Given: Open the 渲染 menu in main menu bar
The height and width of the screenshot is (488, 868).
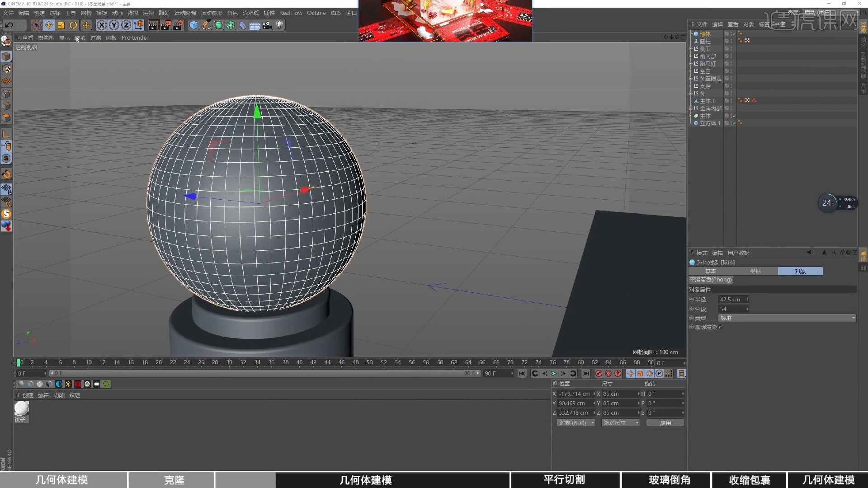Looking at the screenshot, I should (x=148, y=13).
